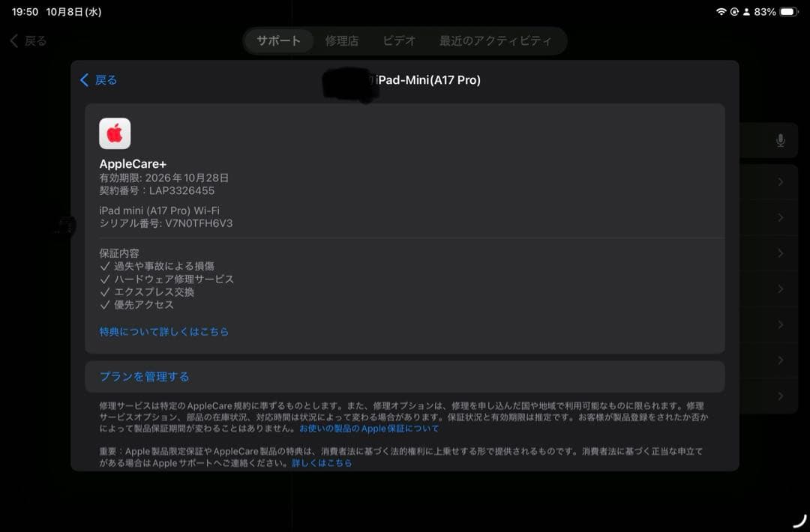Tap the checkmark beside 過失や事故による損傷
Viewport: 810px width, 532px height.
[105, 265]
